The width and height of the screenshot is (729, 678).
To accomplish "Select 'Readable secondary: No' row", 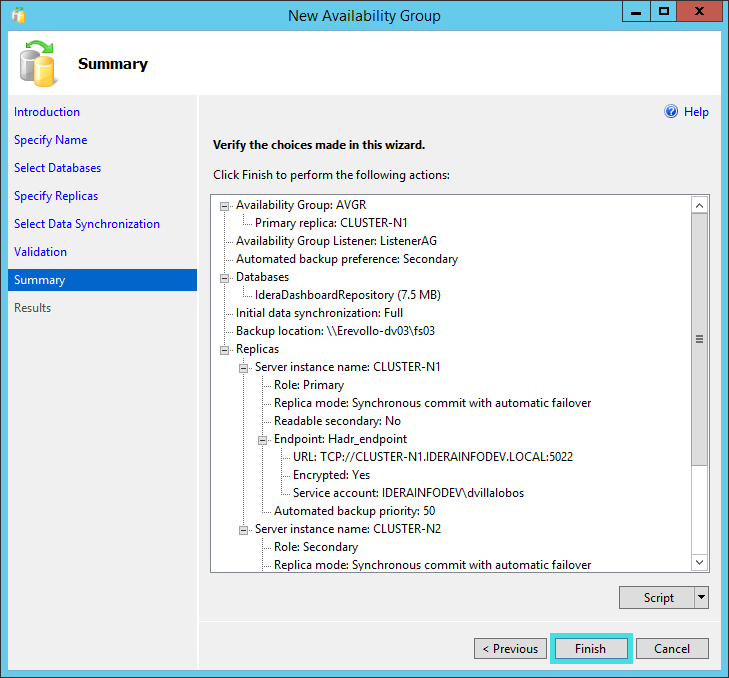I will pos(337,421).
